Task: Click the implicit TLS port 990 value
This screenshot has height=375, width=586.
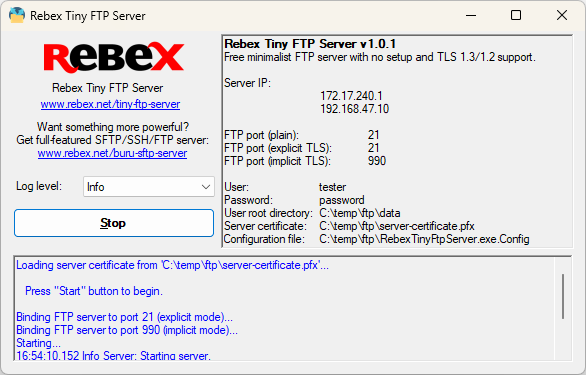Action: tap(377, 161)
